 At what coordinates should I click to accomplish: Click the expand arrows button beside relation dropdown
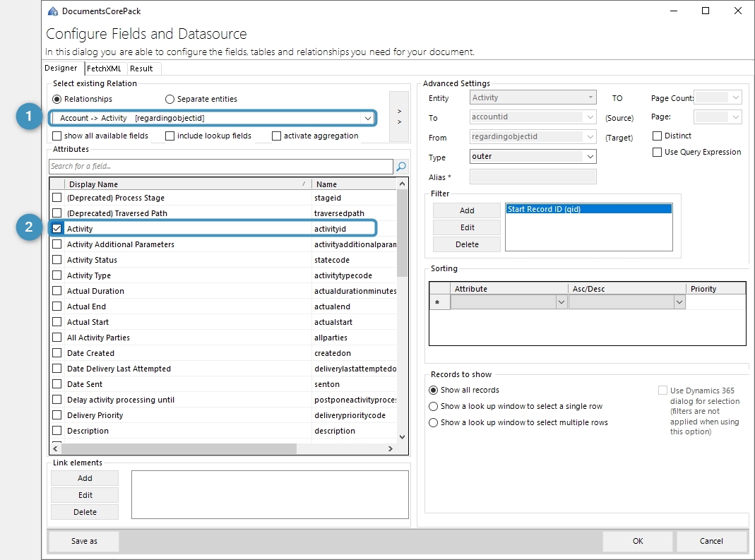pyautogui.click(x=399, y=117)
